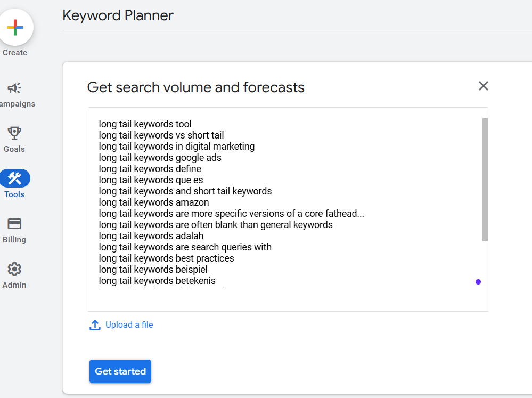Open Billing via the card icon
The width and height of the screenshot is (532, 398).
tap(14, 224)
